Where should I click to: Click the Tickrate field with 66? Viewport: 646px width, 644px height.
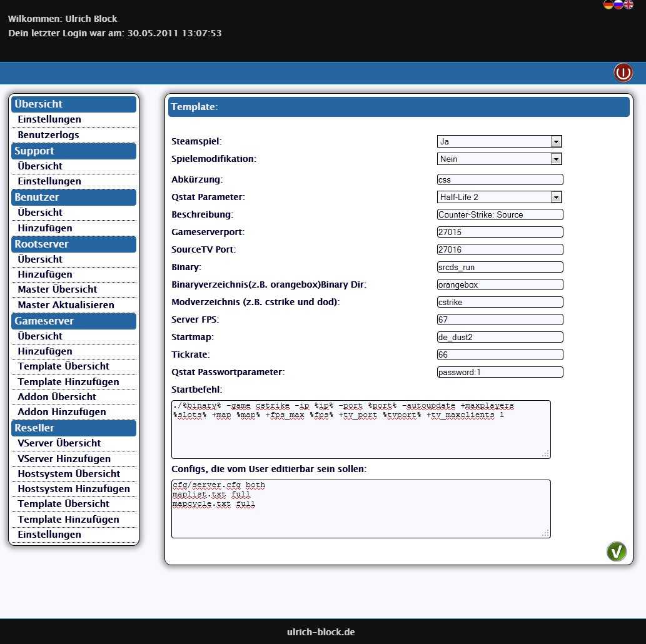coord(500,355)
